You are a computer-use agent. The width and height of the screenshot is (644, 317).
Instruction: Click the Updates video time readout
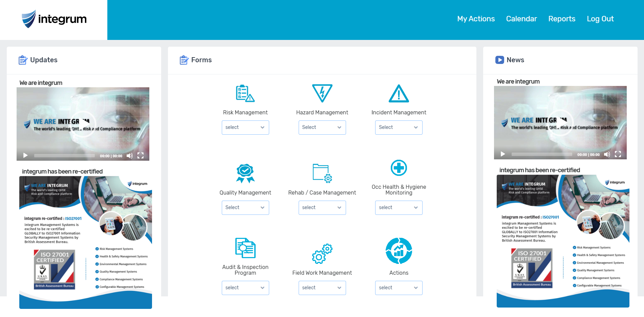click(x=111, y=156)
